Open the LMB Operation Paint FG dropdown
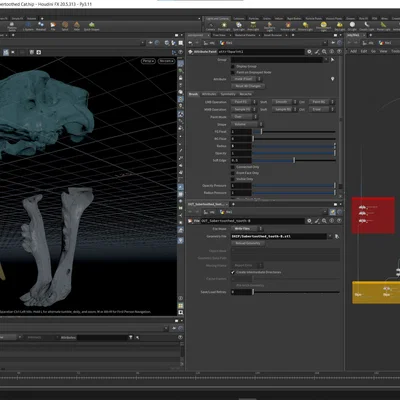Image resolution: width=400 pixels, height=400 pixels. coord(244,102)
